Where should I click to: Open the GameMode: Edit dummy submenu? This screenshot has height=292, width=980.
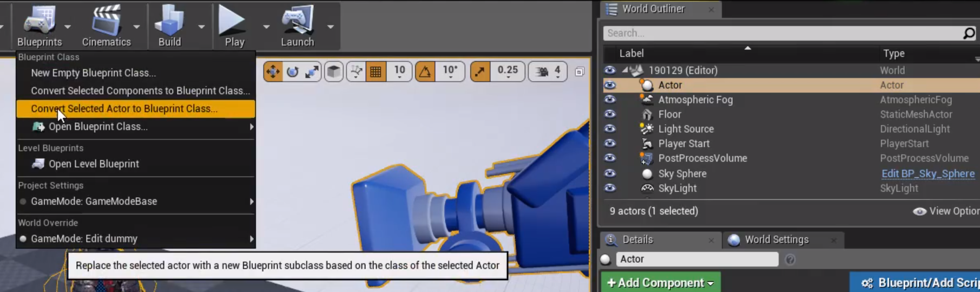click(x=136, y=238)
